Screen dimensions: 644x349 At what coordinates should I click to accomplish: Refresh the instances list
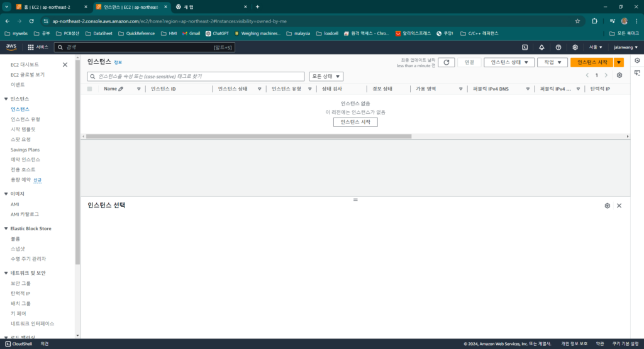pyautogui.click(x=446, y=62)
